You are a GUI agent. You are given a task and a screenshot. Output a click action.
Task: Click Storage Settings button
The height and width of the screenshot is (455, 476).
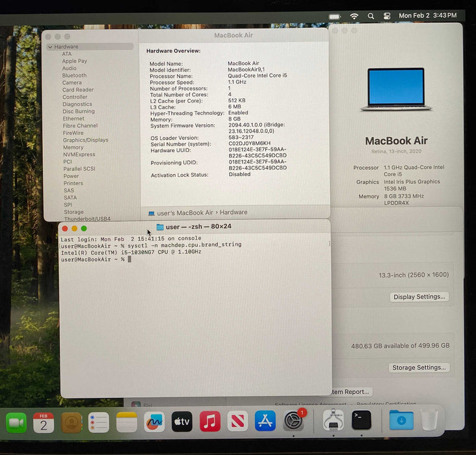(419, 368)
